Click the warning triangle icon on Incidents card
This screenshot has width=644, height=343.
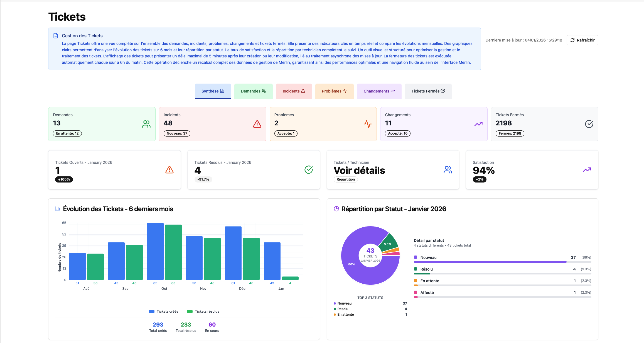[x=257, y=124]
